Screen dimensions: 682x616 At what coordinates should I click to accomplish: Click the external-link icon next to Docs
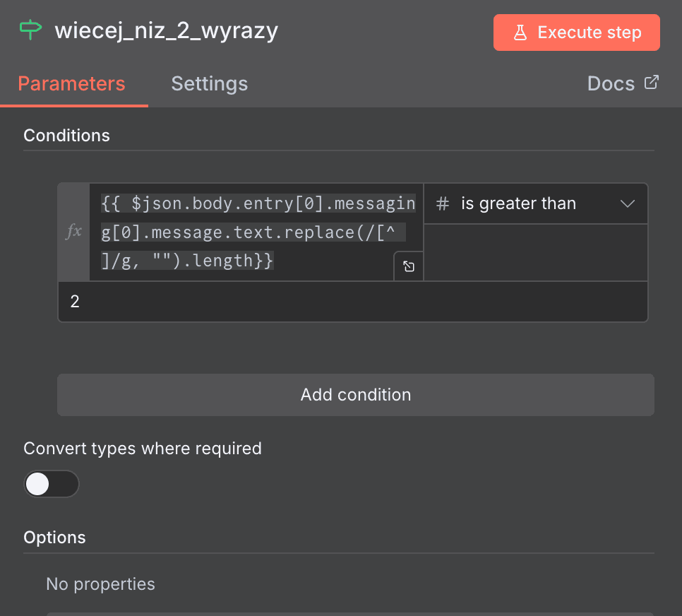650,83
